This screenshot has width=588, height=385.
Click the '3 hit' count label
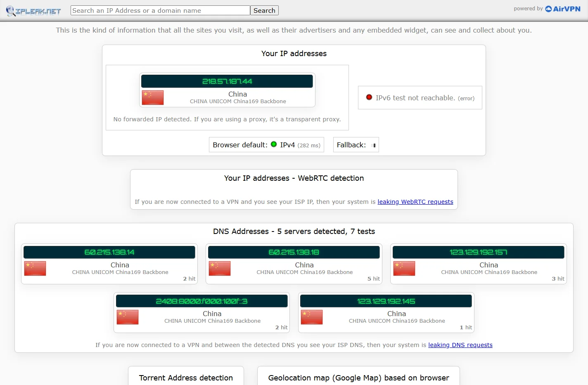pyautogui.click(x=558, y=279)
